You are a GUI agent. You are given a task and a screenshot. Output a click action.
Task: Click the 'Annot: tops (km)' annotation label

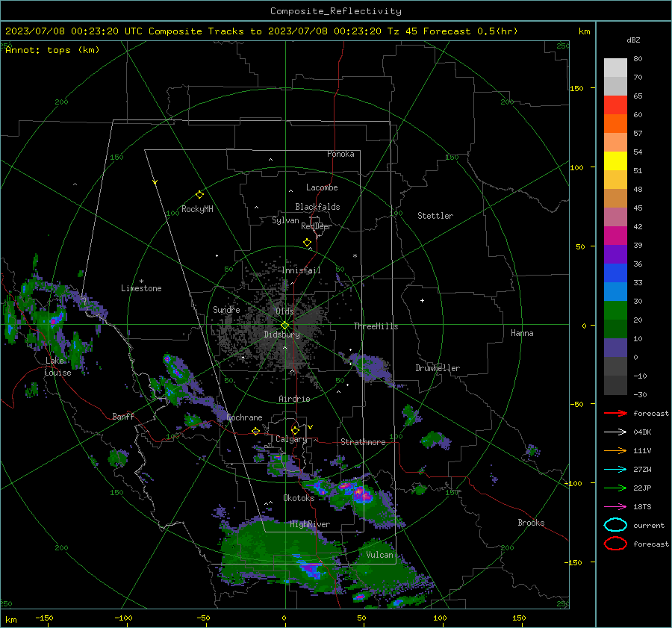pyautogui.click(x=53, y=50)
